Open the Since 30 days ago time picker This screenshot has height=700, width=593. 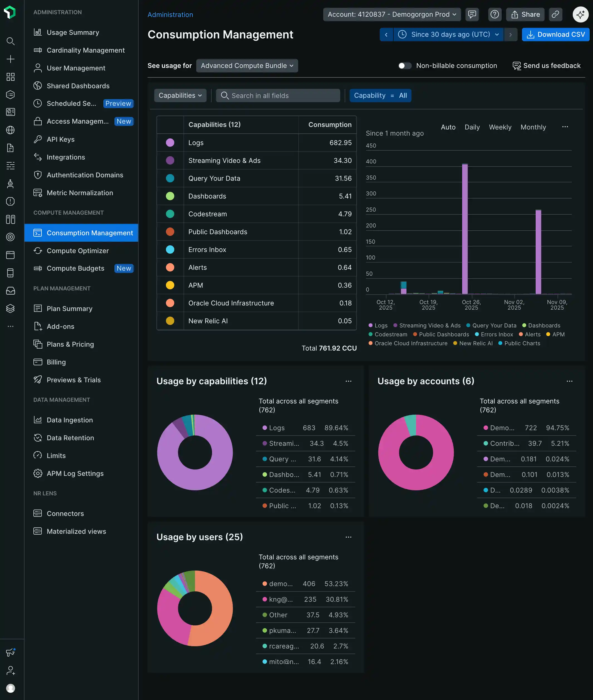click(449, 34)
